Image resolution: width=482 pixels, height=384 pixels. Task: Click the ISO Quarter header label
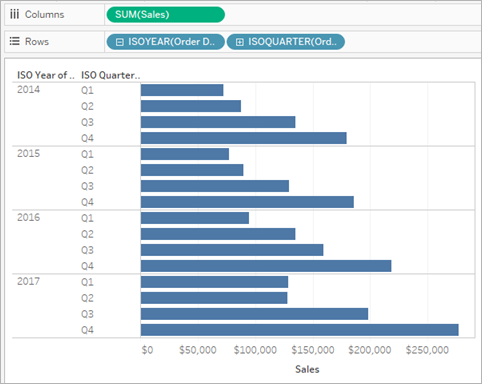pyautogui.click(x=110, y=75)
